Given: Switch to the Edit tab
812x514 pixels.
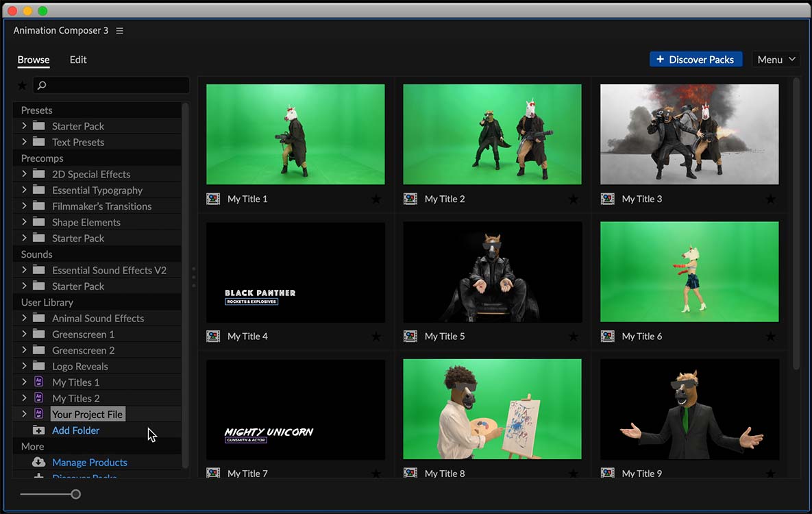Looking at the screenshot, I should 78,60.
